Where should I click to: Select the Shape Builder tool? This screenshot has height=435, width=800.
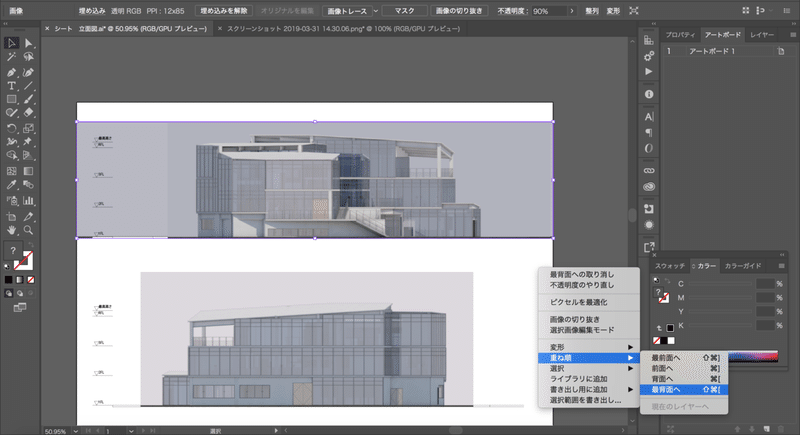tap(11, 156)
